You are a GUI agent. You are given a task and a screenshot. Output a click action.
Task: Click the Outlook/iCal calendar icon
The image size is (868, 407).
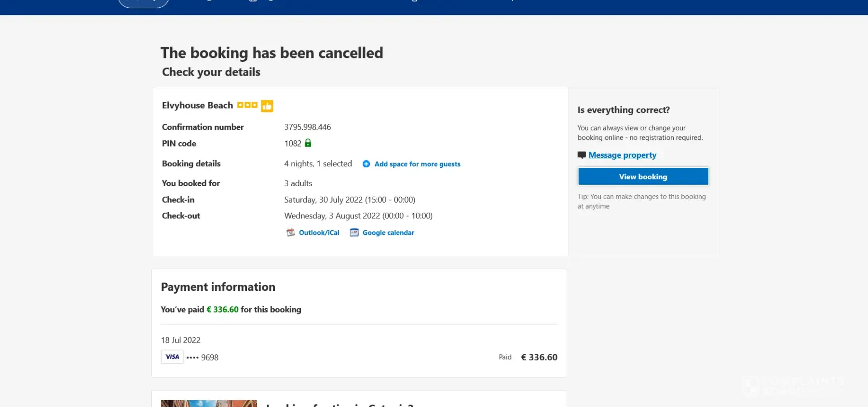tap(291, 233)
